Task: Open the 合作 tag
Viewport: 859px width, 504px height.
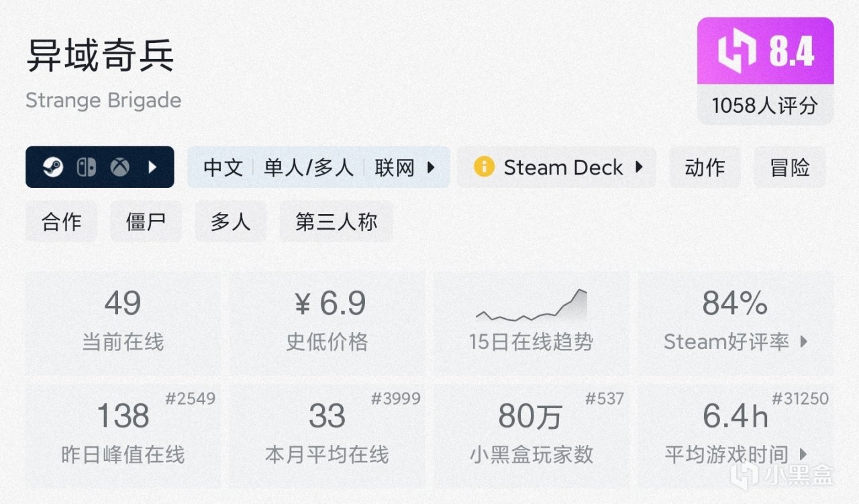Action: [61, 221]
